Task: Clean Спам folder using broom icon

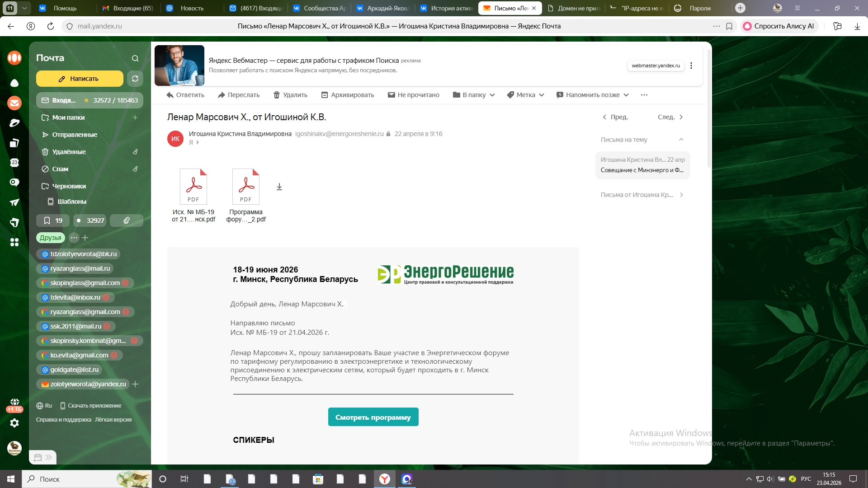Action: click(x=135, y=169)
